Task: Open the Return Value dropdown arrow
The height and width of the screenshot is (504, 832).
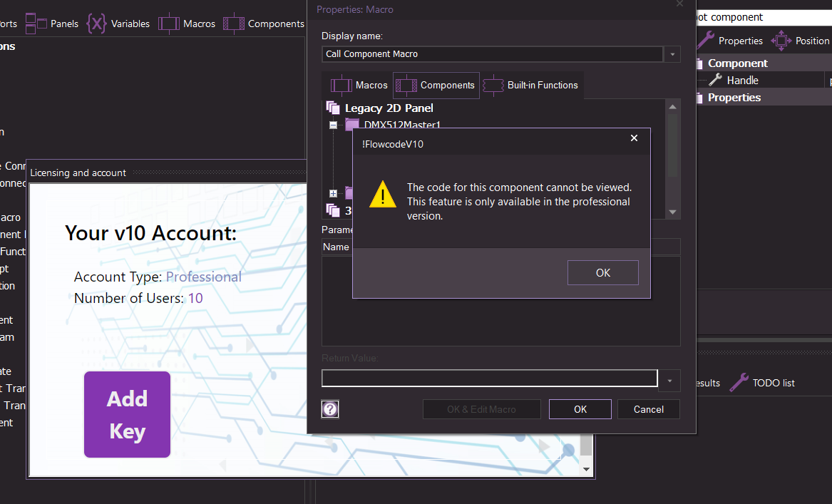Action: pos(669,381)
